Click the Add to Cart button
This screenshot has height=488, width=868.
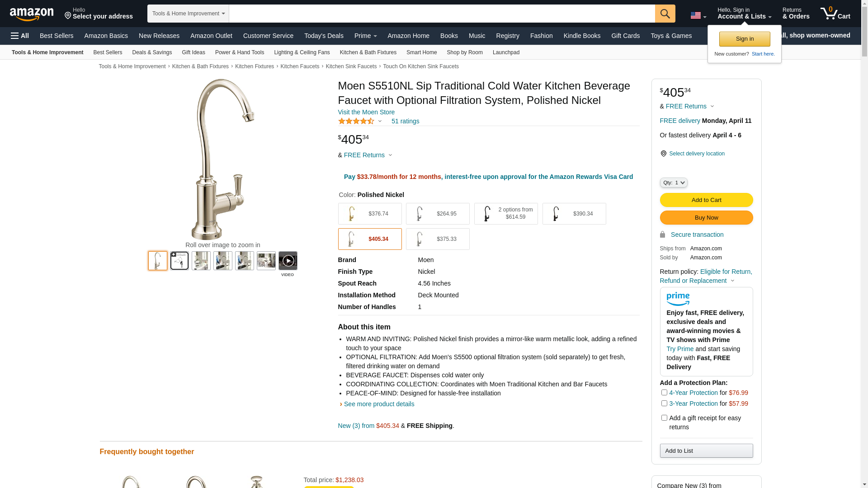click(x=706, y=200)
